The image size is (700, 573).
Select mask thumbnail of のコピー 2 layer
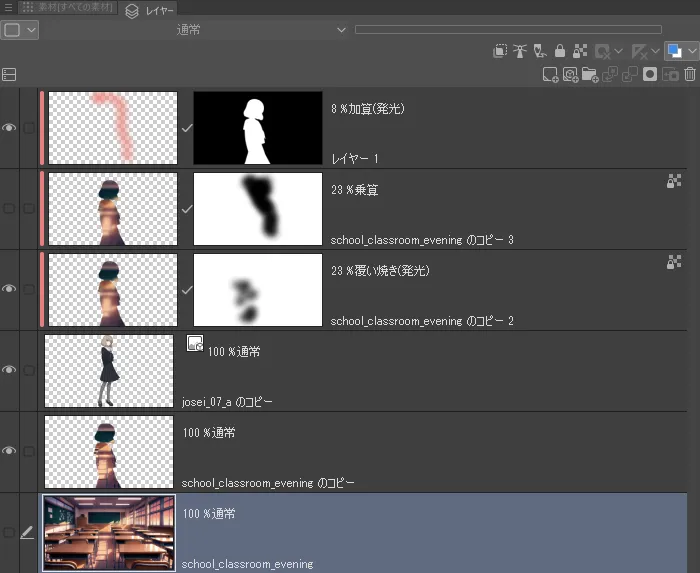pos(258,290)
